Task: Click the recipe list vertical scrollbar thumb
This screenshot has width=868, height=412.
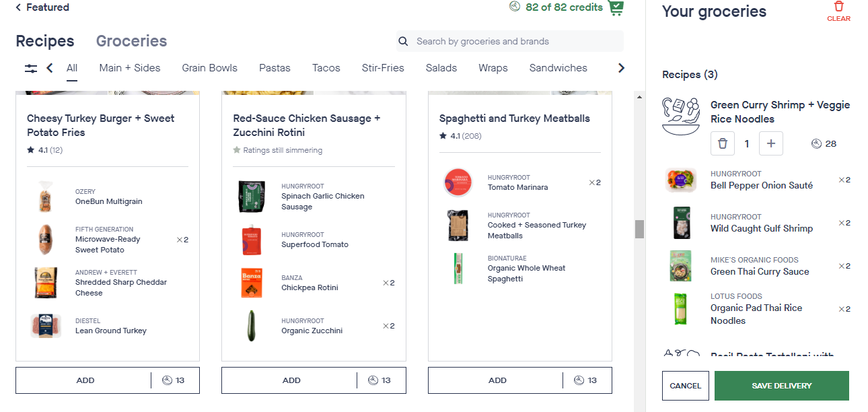Action: (639, 229)
